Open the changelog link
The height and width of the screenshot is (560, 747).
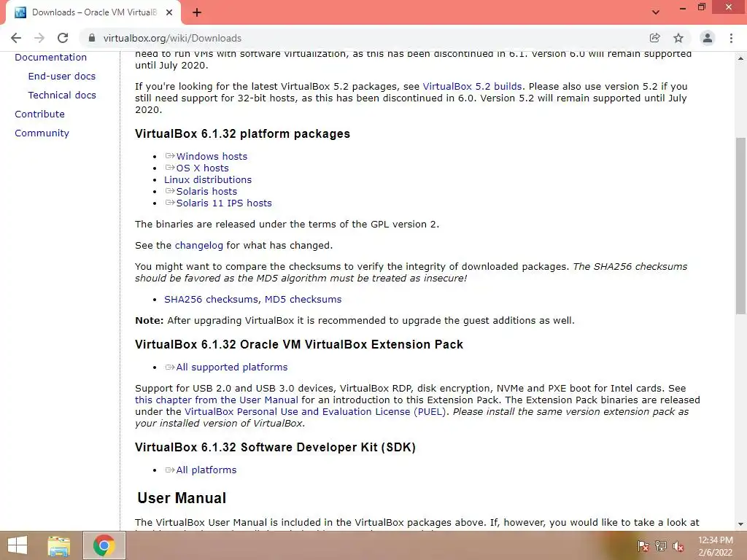click(x=198, y=246)
